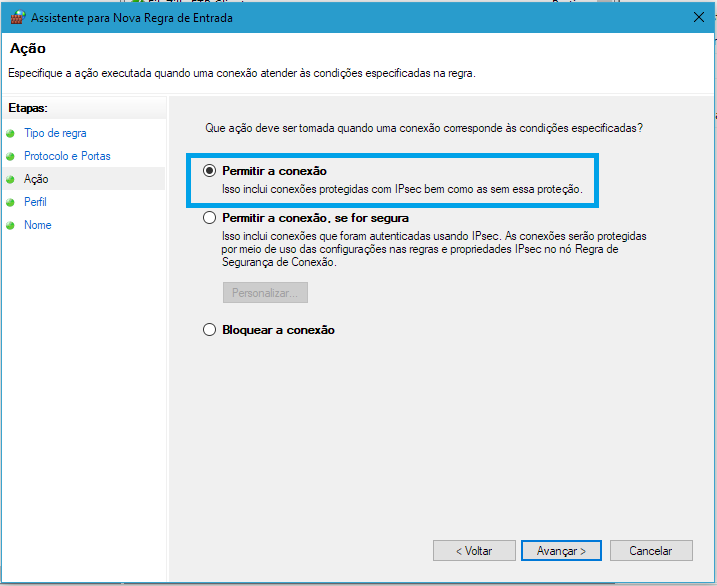Click the firewall icon in title bar

(17, 18)
